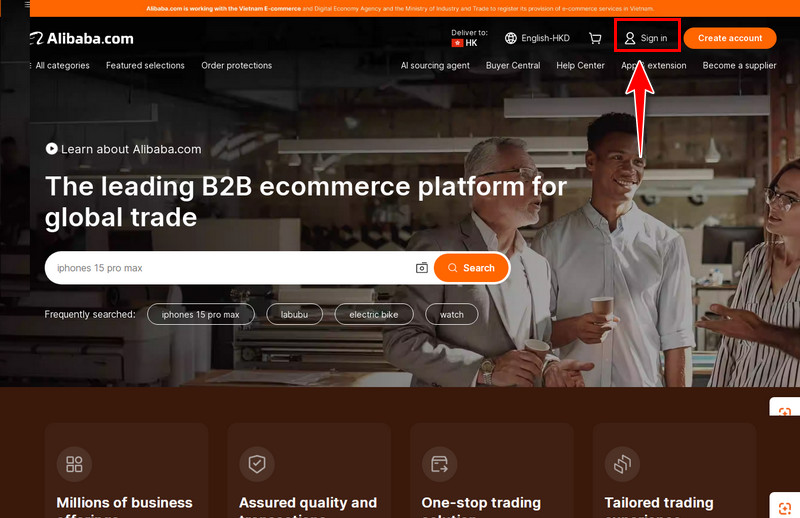The image size is (800, 518).
Task: Click the camera image search icon
Action: point(421,268)
